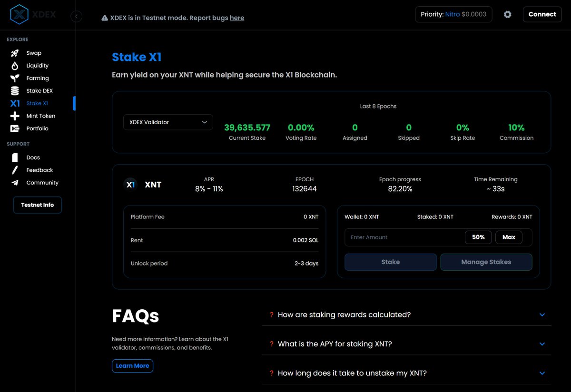Click the Stake DEX coins stack icon
The height and width of the screenshot is (392, 571).
(x=15, y=91)
